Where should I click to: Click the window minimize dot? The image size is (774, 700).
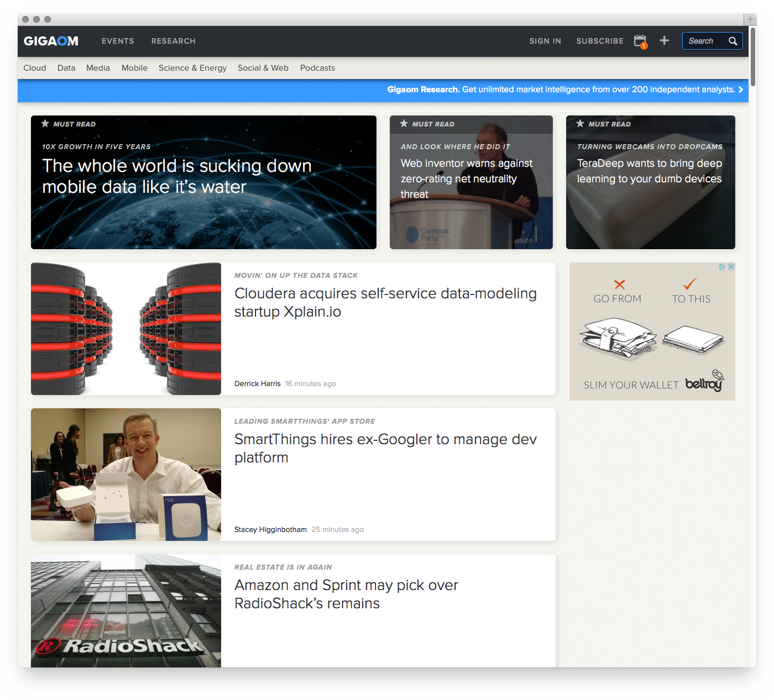tap(36, 19)
